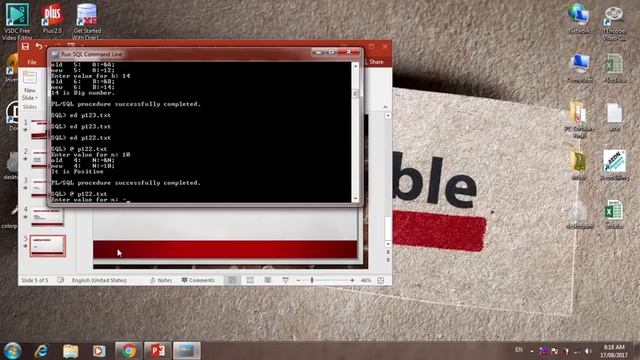This screenshot has height=360, width=640.
Task: Click SQL console scrollbar up arrow
Action: 355,66
